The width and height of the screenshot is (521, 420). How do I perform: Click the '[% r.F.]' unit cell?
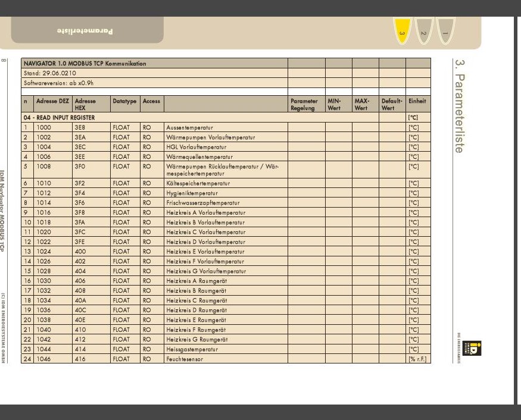coord(418,359)
